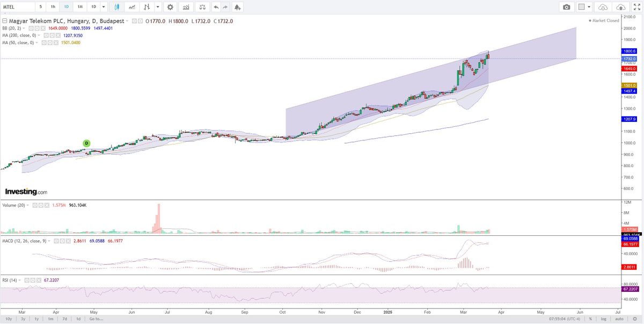
Task: Expand the time interval dropdown arrow
Action: (104, 7)
